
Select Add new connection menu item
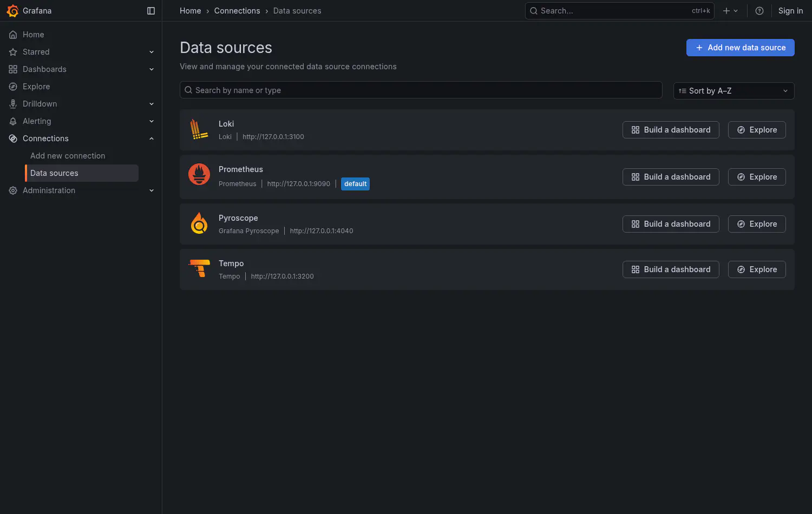(68, 156)
